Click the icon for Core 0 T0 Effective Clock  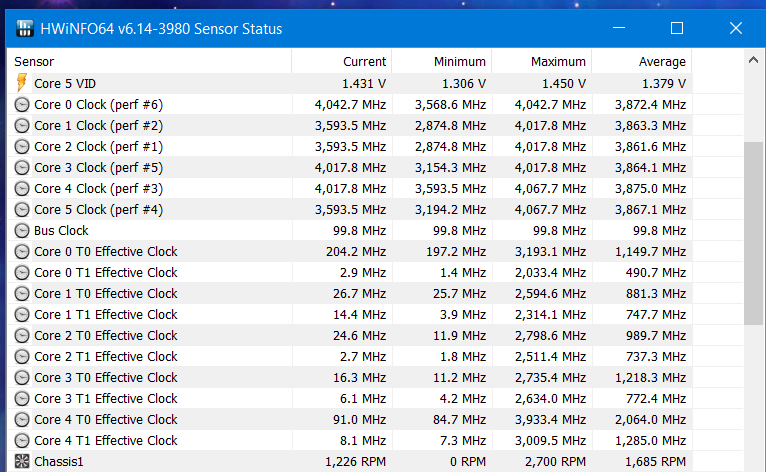click(22, 251)
